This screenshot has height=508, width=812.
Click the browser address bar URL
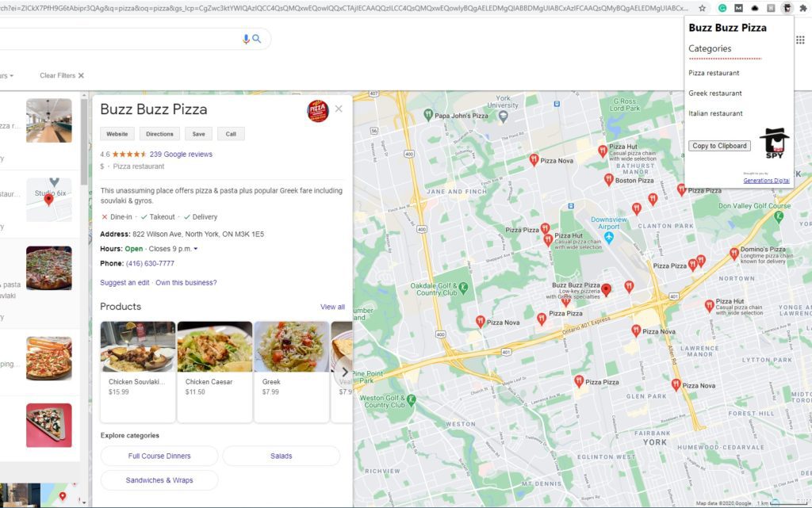tap(345, 8)
